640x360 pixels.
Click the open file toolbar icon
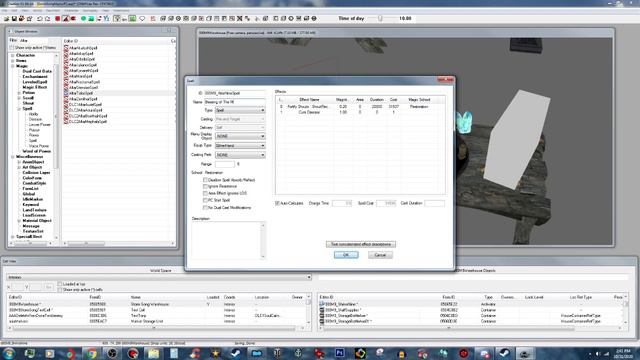[7, 18]
